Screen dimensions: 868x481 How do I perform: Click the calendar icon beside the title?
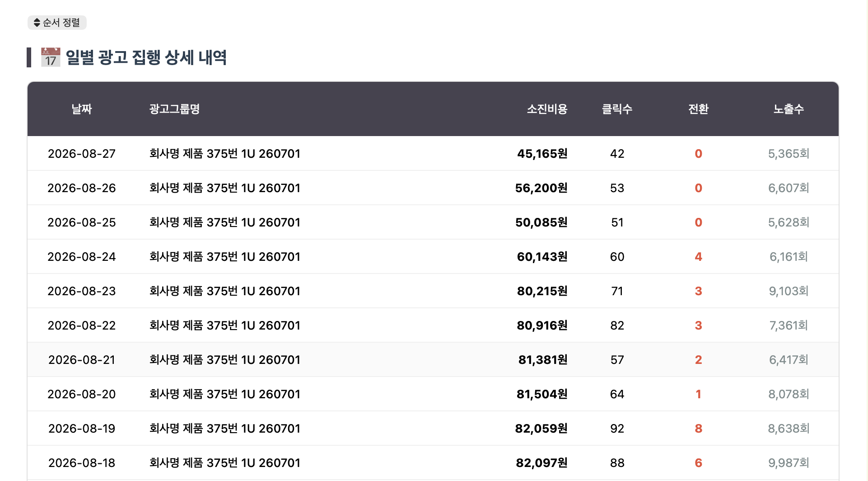[51, 57]
